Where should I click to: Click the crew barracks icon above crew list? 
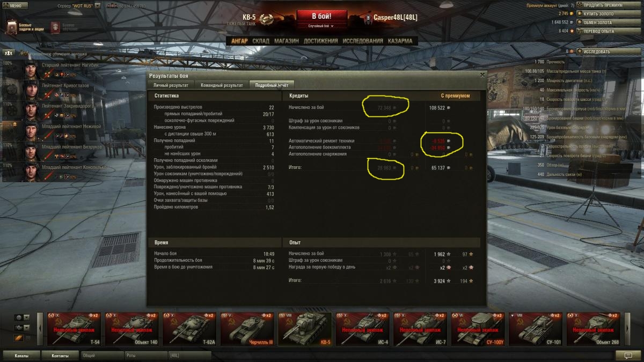pos(8,53)
